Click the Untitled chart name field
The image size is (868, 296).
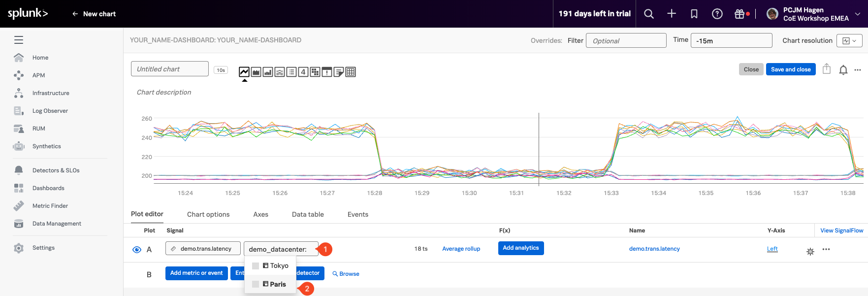[169, 69]
